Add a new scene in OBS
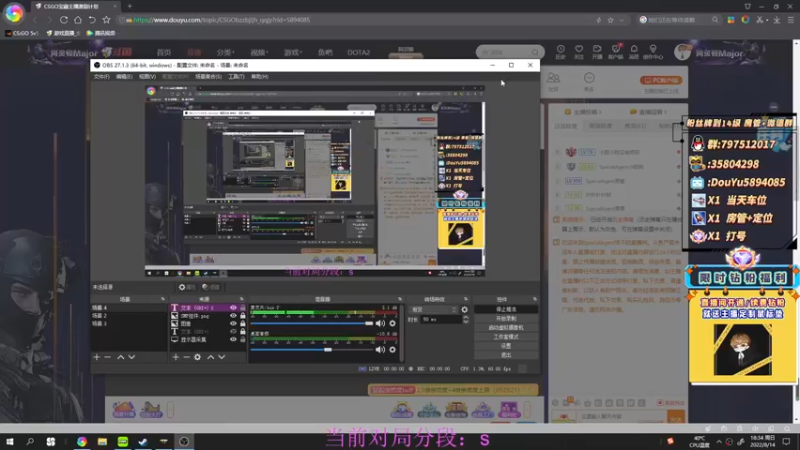 coord(97,357)
